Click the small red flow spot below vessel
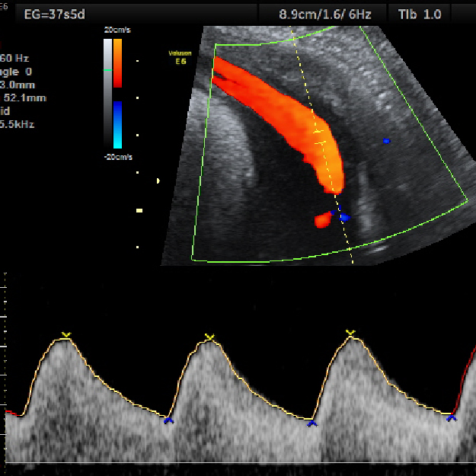 tap(323, 221)
